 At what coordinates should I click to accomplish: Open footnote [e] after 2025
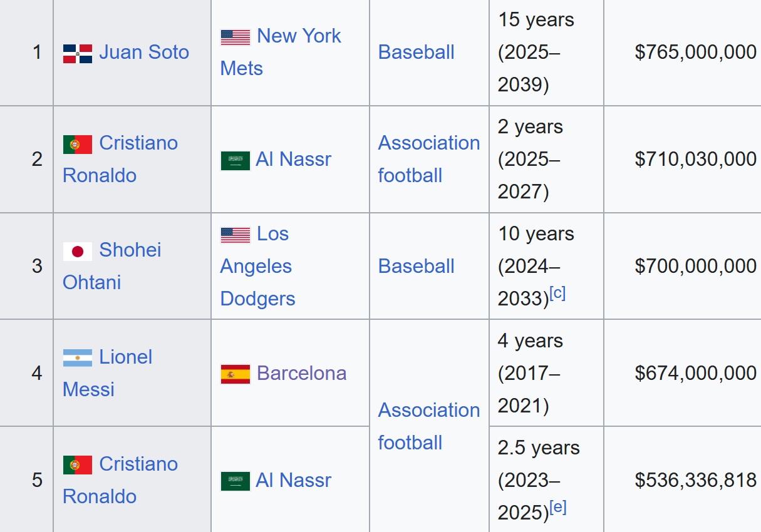558,508
